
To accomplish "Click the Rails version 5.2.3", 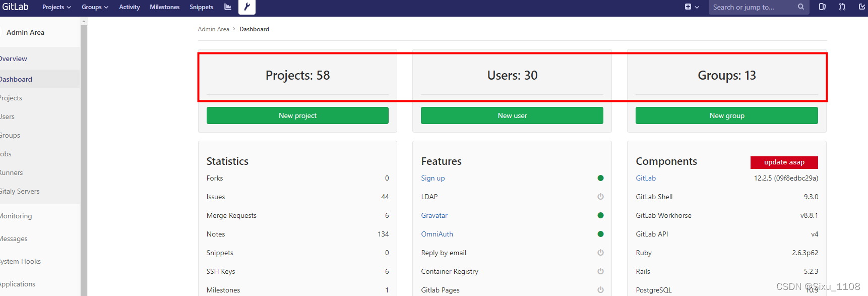I will 811,271.
